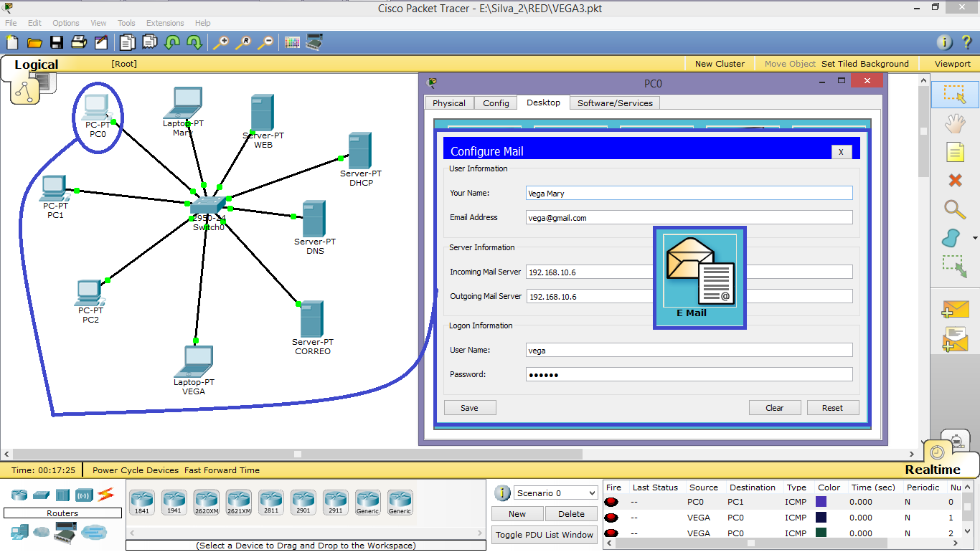Select the Switches device category icon
The height and width of the screenshot is (552, 980).
(x=41, y=495)
